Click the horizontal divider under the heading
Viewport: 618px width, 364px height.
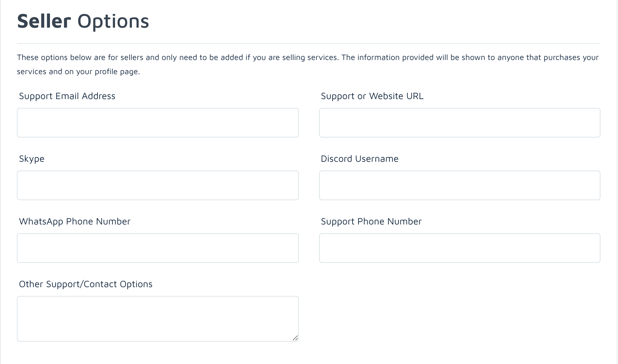tap(308, 43)
